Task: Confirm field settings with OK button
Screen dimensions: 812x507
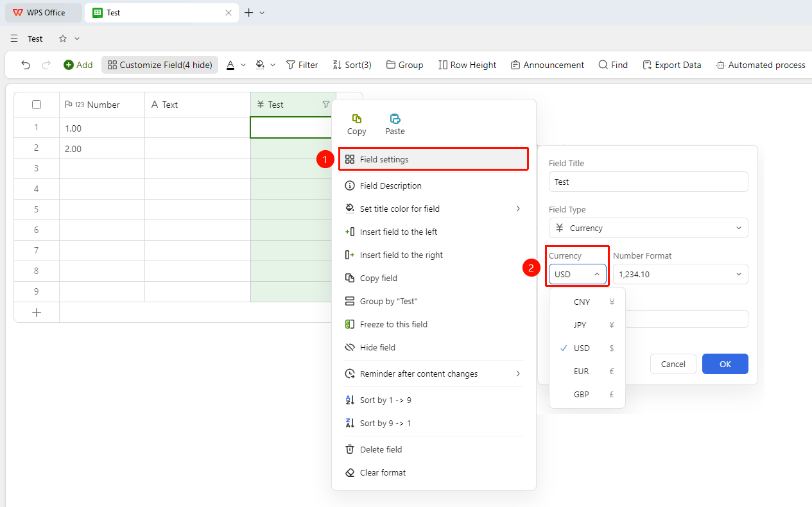Action: tap(725, 364)
